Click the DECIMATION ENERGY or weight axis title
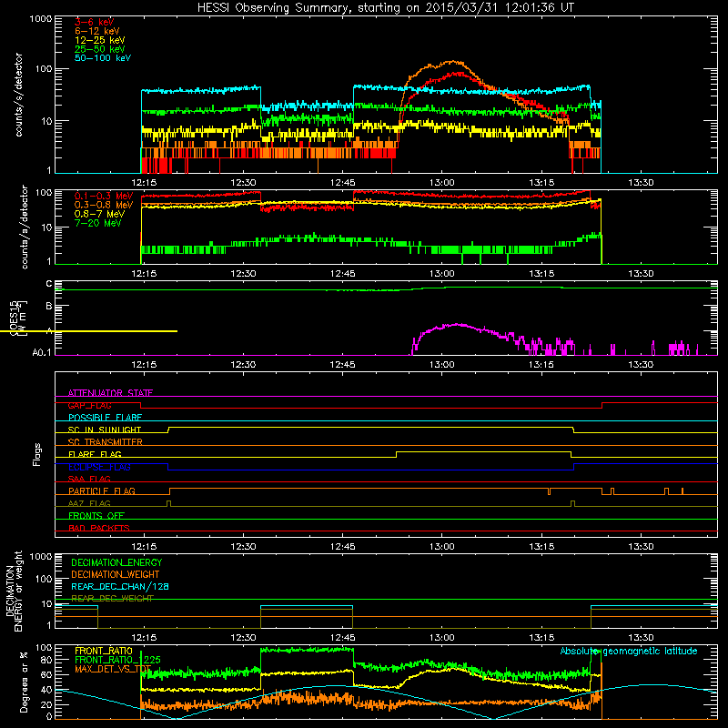 tap(14, 591)
